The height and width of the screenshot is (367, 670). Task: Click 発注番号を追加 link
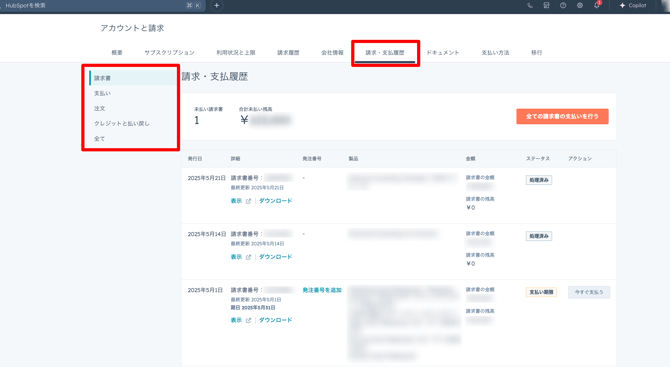[322, 290]
